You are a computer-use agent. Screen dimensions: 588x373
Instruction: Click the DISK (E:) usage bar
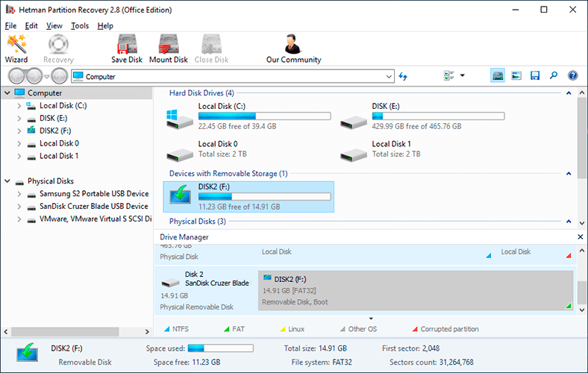coord(438,116)
